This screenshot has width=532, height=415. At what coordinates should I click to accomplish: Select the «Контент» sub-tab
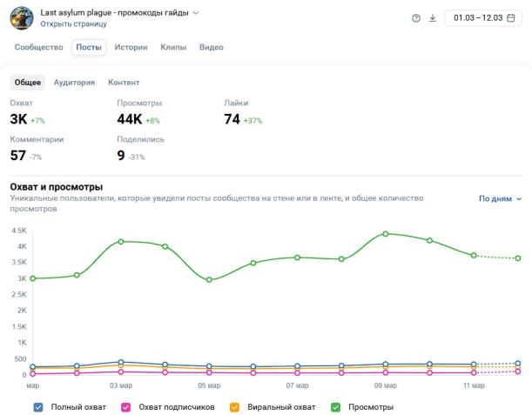tap(124, 83)
